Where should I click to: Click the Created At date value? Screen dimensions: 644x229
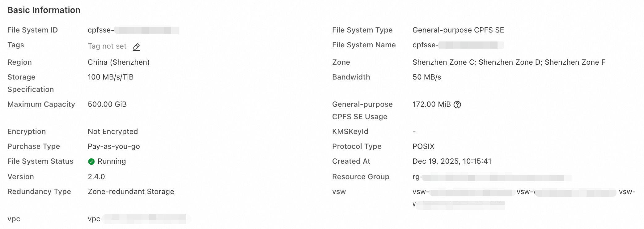[x=451, y=161]
